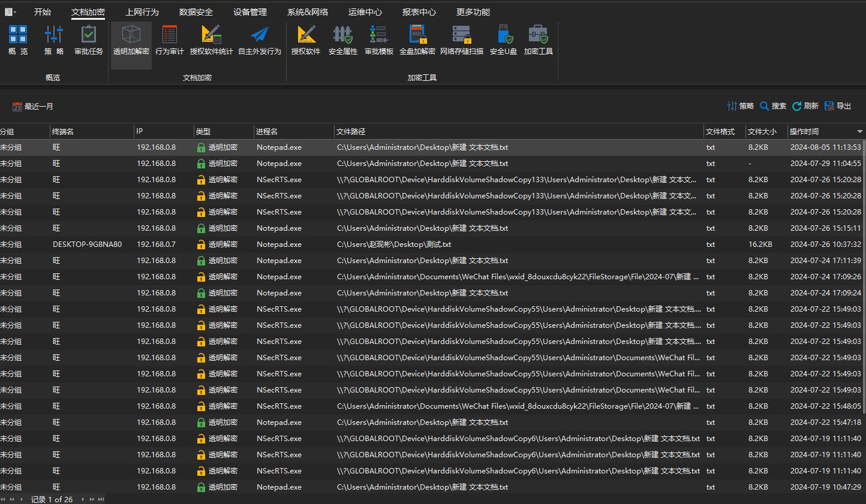The height and width of the screenshot is (504, 866).
Task: Open the 全盘加解密 SSD icon
Action: click(417, 40)
